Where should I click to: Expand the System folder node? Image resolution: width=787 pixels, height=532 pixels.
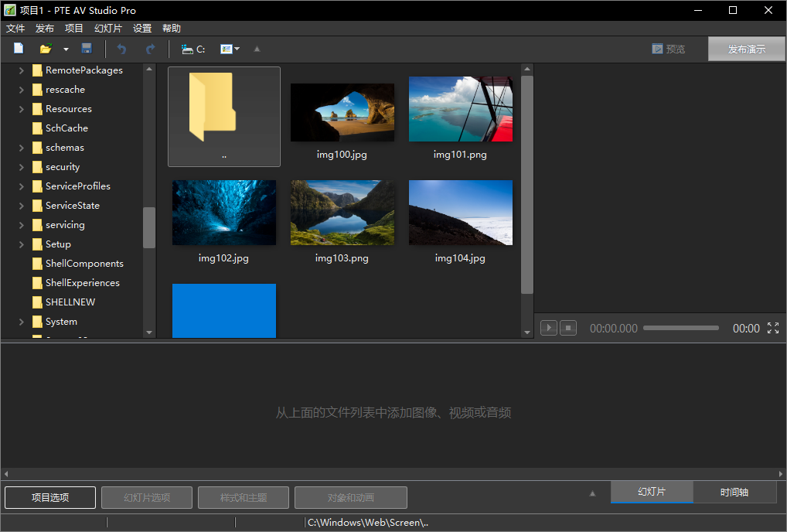tap(22, 321)
